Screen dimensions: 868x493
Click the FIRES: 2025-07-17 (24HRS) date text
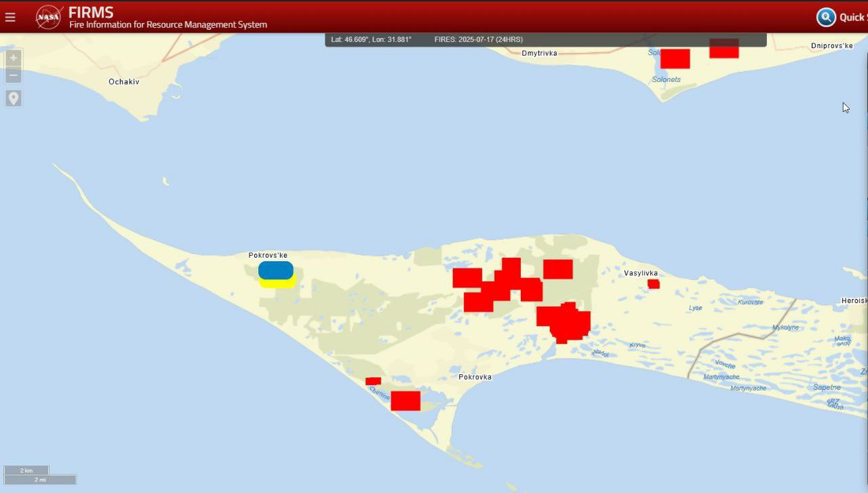479,39
